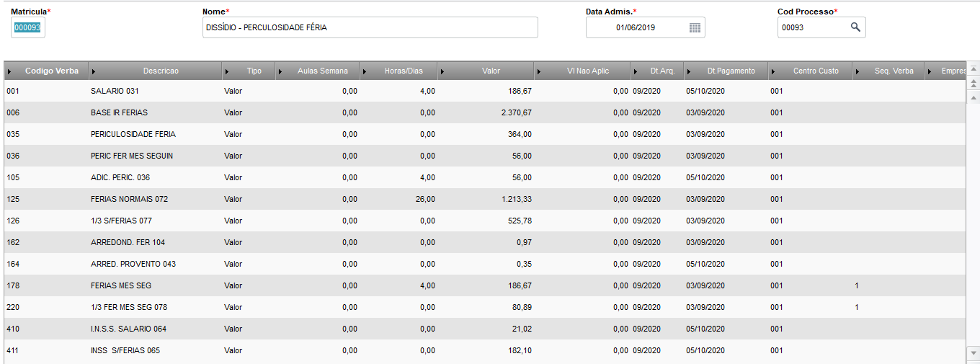Click into the Nome text field
This screenshot has width=980, height=364.
pyautogui.click(x=370, y=27)
